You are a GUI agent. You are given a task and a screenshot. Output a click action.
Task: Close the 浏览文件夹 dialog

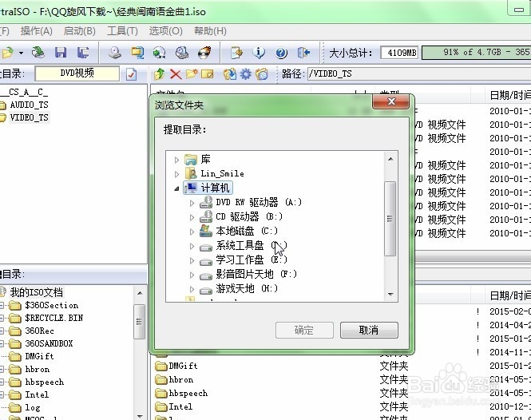[x=390, y=101]
